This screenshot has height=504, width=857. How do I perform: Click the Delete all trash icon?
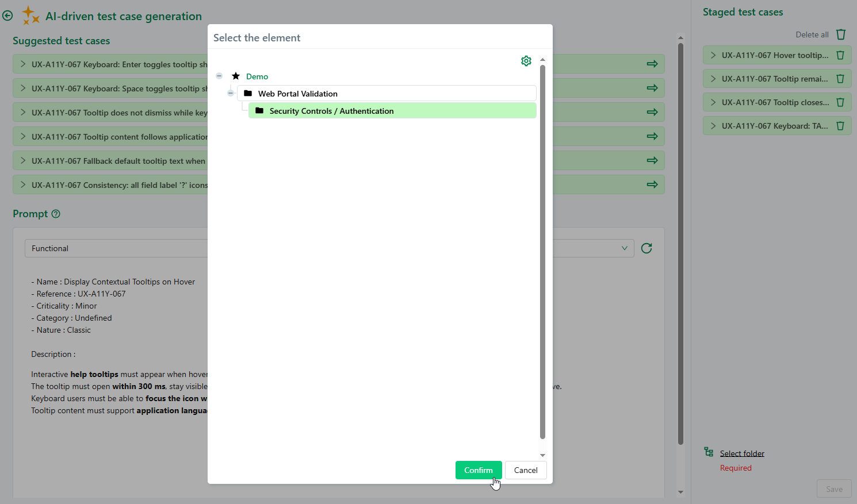pyautogui.click(x=841, y=34)
